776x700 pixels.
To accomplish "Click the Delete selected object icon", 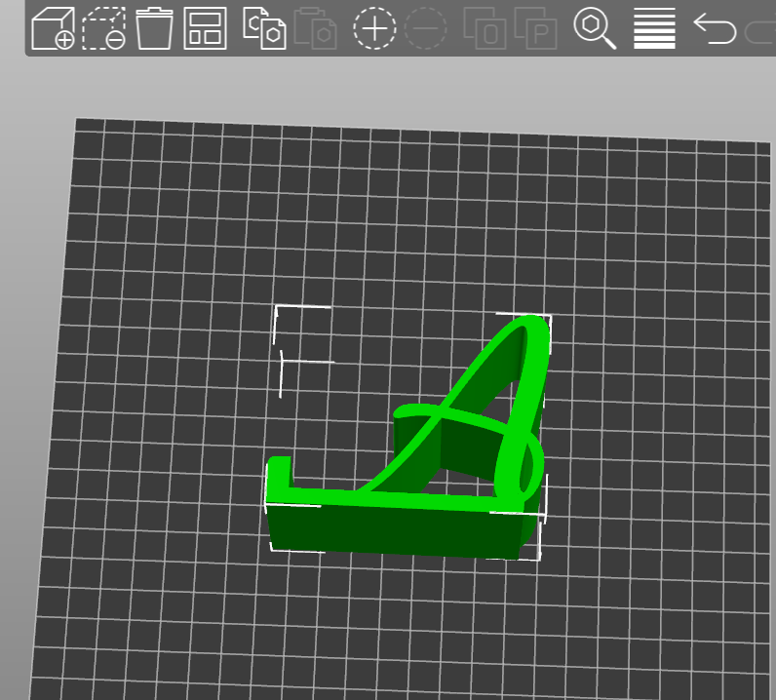I will (x=103, y=28).
